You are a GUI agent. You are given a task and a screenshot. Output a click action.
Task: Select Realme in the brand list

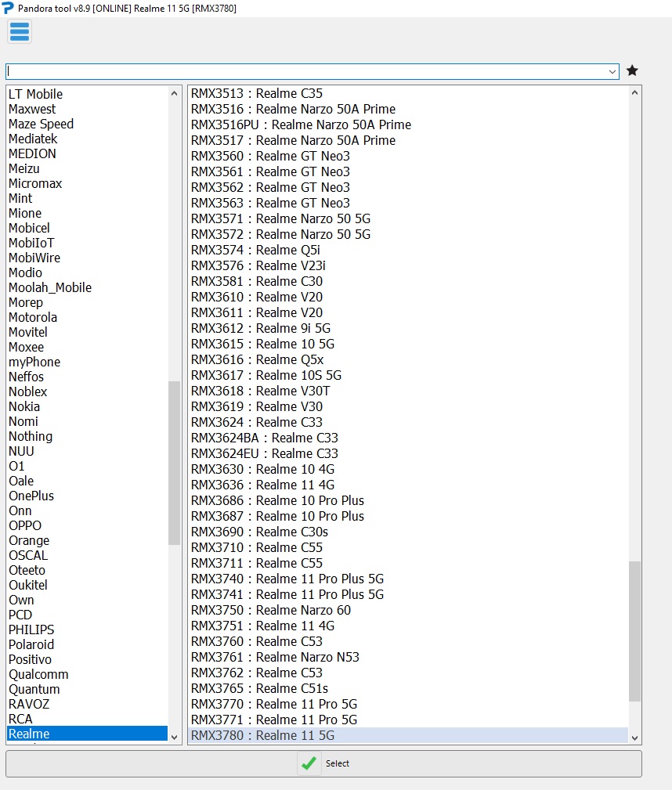coord(87,734)
